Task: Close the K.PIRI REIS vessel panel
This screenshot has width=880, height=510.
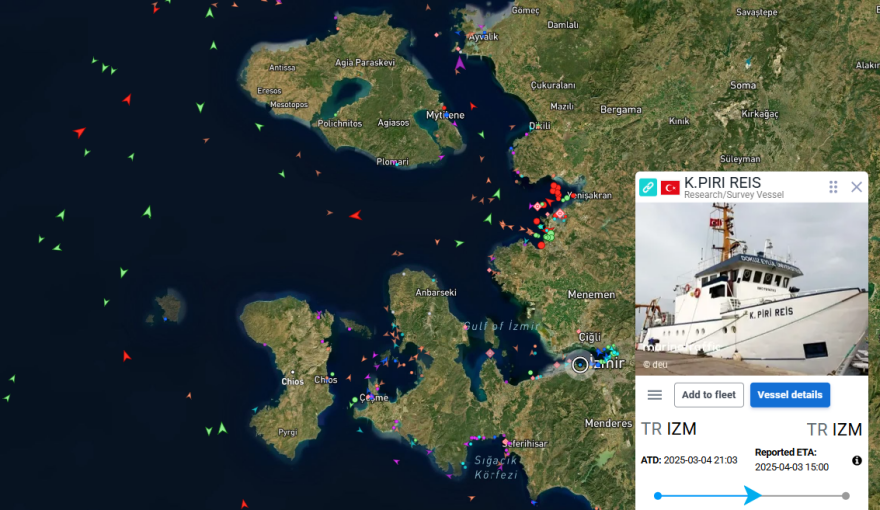Action: point(856,187)
